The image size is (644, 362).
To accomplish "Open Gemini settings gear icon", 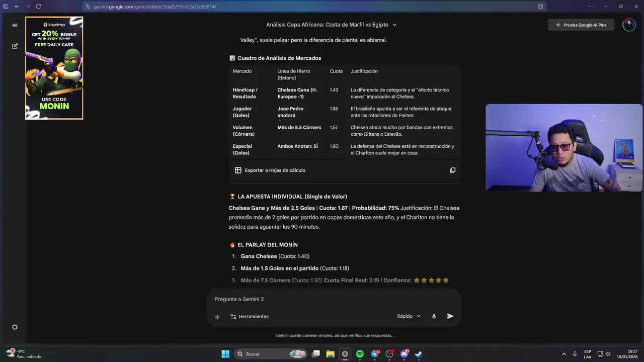I will [15, 327].
